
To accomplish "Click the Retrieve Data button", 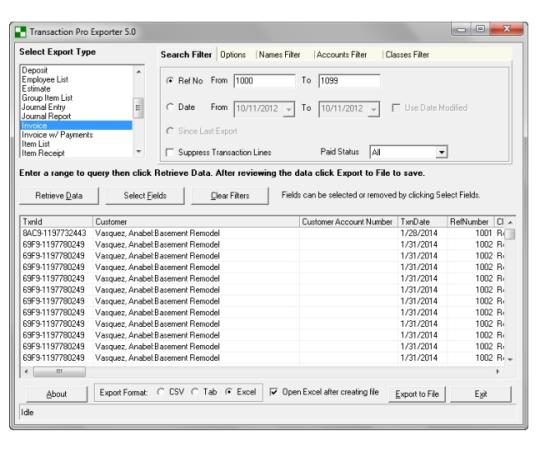I will pyautogui.click(x=59, y=196).
